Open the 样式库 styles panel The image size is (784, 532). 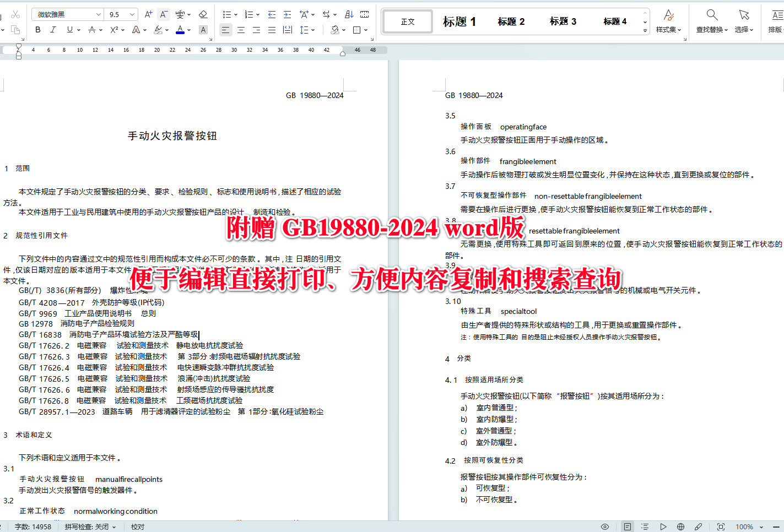coord(669,21)
